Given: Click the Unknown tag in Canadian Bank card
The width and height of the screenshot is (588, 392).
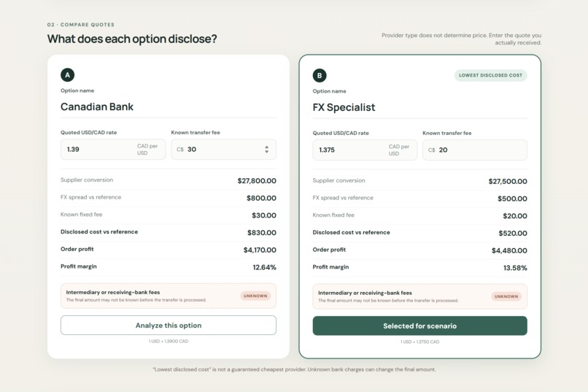Looking at the screenshot, I should click(x=255, y=296).
